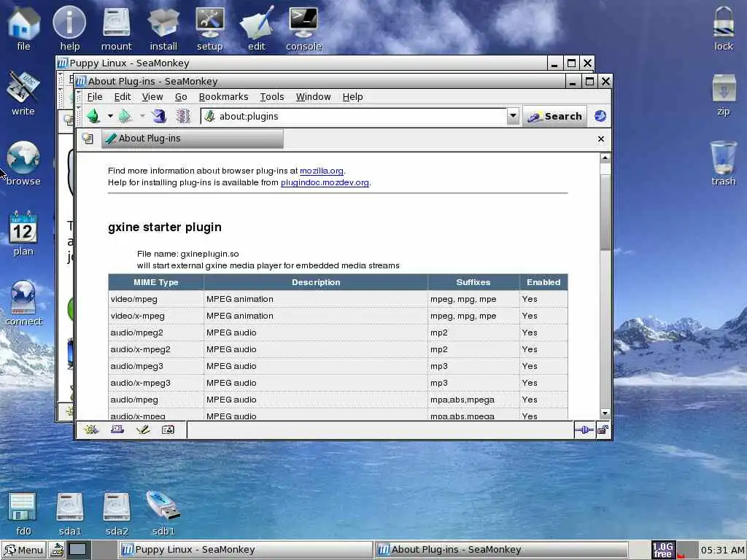Image resolution: width=747 pixels, height=560 pixels.
Task: Open the file desktop icon
Action: pos(23,29)
